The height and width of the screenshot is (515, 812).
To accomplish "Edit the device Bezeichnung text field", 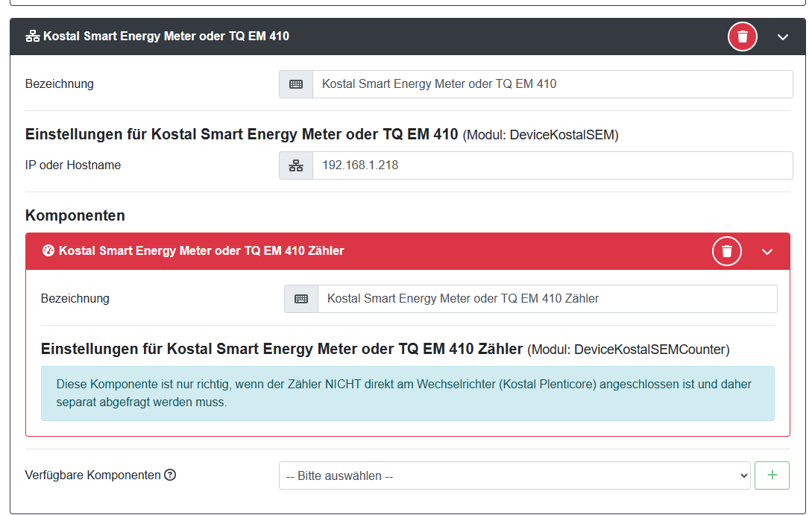I will [552, 84].
